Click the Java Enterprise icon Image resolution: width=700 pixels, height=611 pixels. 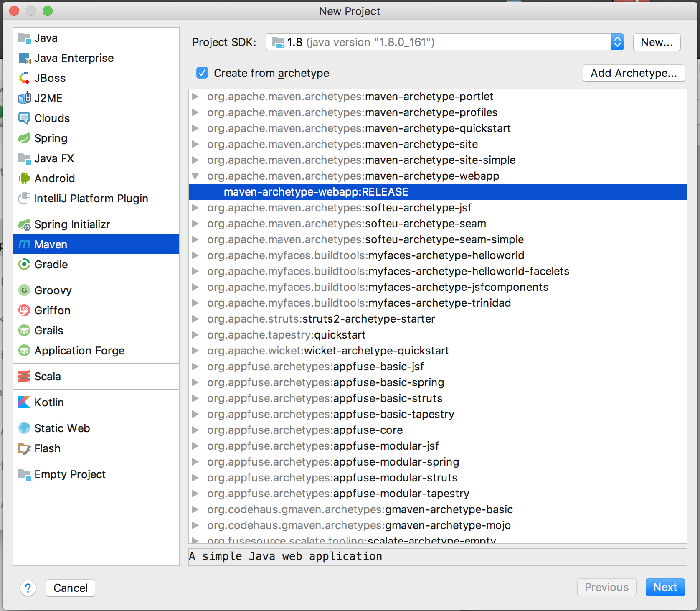click(25, 58)
